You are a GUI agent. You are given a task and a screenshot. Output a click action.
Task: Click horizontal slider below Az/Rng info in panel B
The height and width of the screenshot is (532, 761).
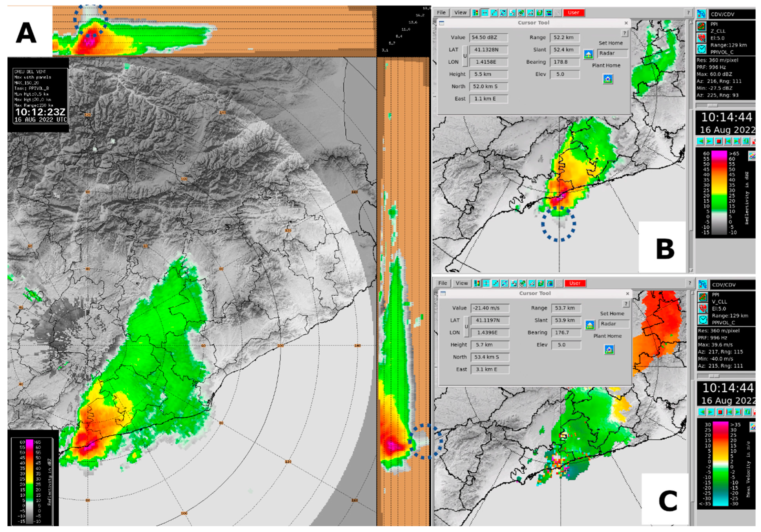(x=713, y=105)
